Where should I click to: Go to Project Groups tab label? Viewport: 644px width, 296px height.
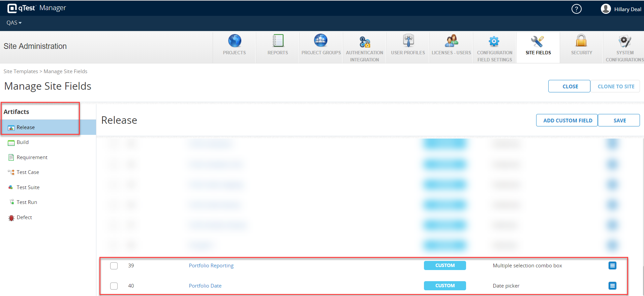coord(321,53)
